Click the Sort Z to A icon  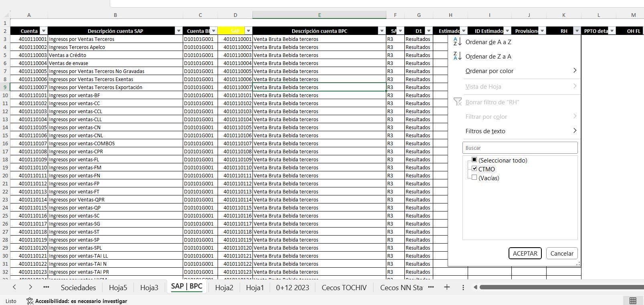click(457, 56)
